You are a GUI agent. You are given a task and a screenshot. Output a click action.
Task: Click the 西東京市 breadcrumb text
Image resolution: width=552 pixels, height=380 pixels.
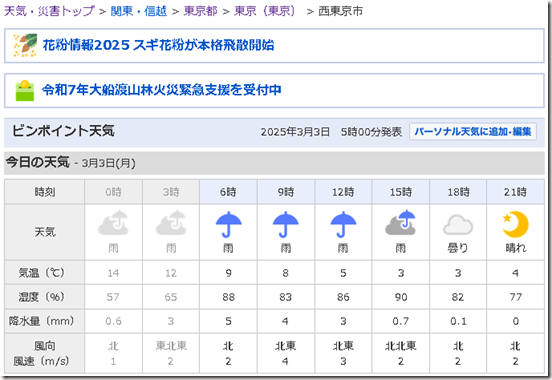click(x=340, y=11)
